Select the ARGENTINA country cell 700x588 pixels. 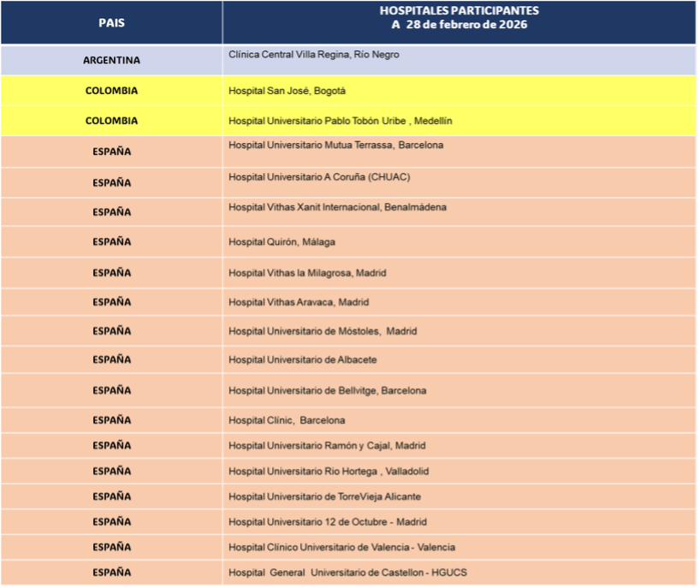point(111,61)
